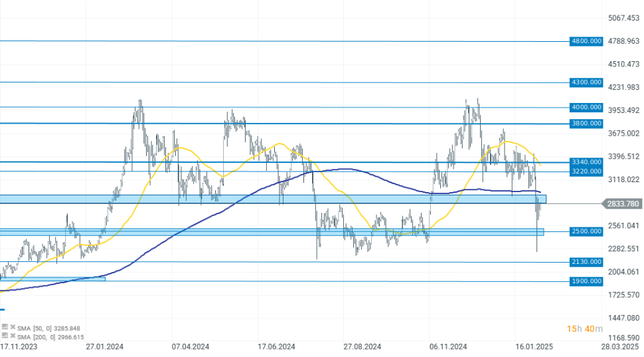Click the 2282.551 price axis value
This screenshot has width=644, height=357.
tap(623, 249)
